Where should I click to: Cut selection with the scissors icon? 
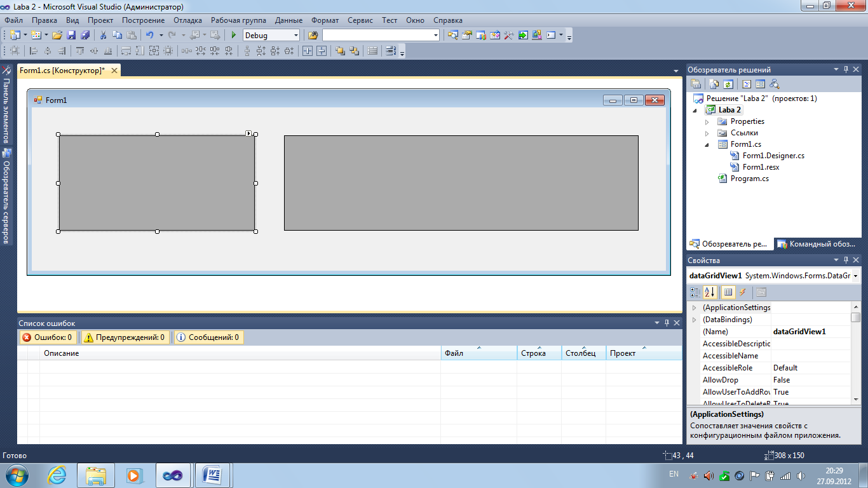point(103,36)
